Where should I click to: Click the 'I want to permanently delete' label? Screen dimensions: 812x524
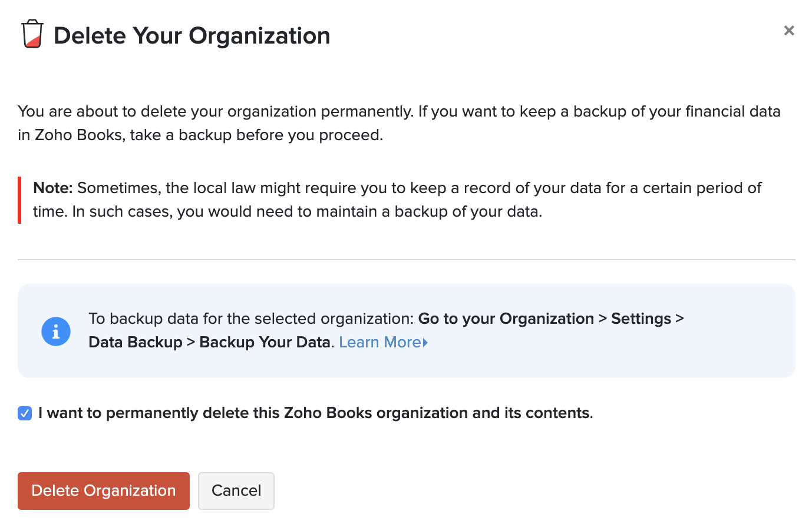point(315,413)
